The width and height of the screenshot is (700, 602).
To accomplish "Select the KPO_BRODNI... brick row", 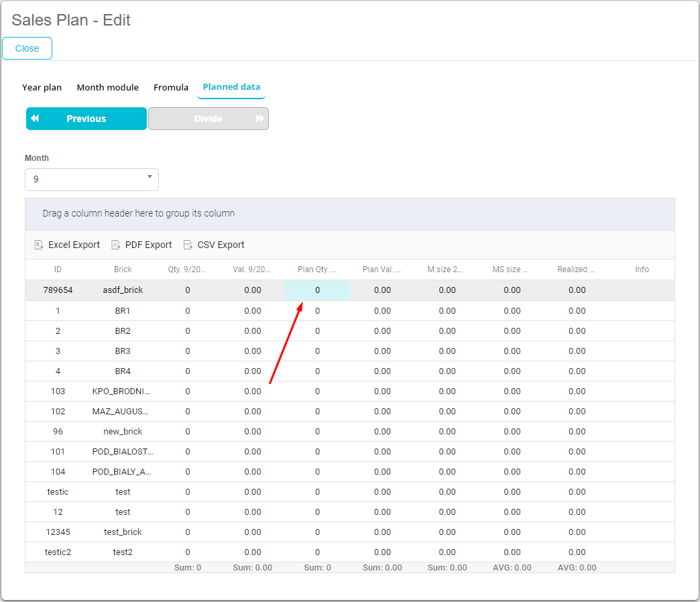I will tap(121, 392).
